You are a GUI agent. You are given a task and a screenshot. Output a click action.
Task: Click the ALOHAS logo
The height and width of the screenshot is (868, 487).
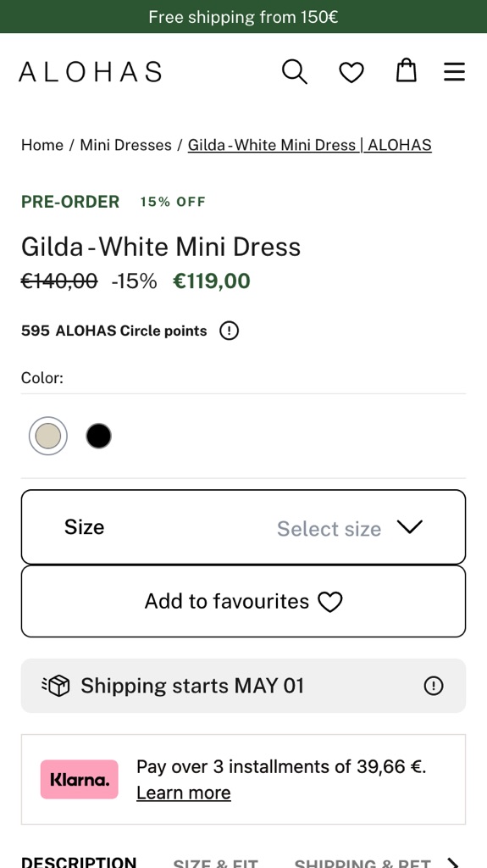click(x=91, y=72)
